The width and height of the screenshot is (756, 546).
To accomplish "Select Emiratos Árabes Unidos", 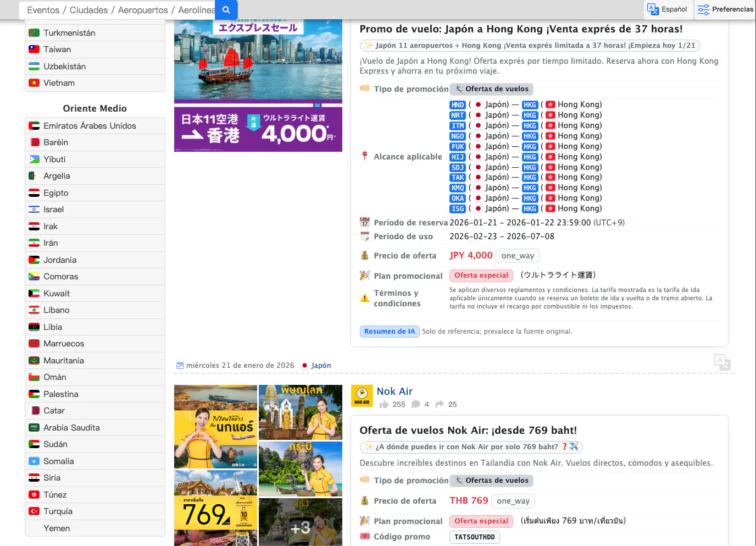I will 95,126.
